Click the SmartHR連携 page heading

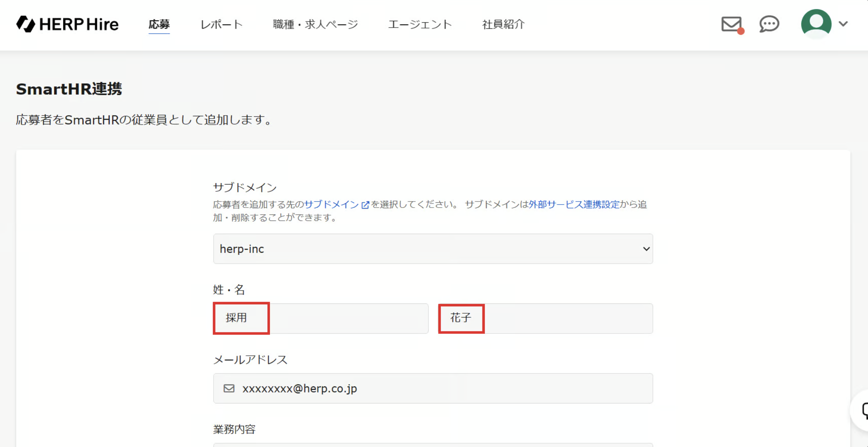69,89
